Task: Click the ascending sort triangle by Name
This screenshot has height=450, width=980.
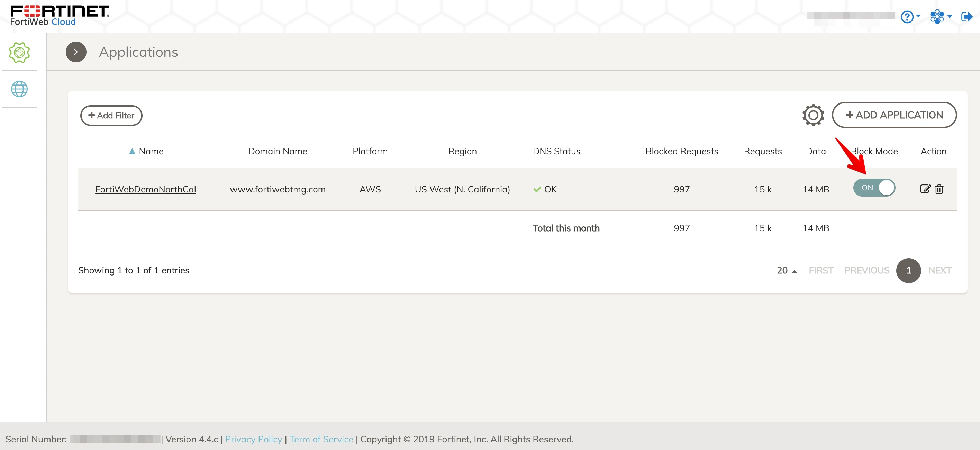Action: (132, 151)
